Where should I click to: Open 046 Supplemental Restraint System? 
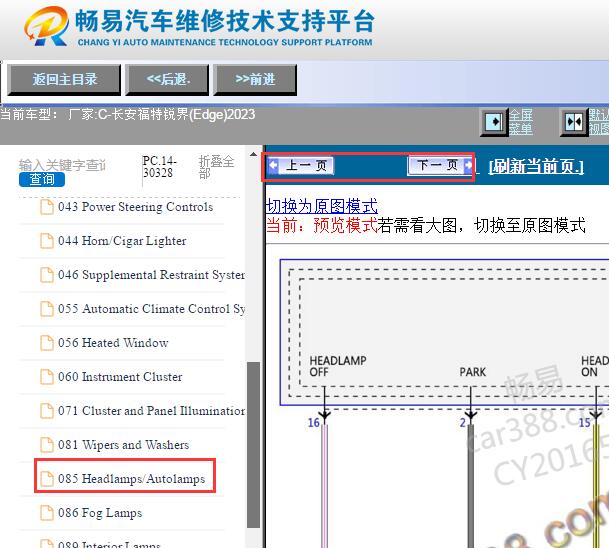point(151,275)
